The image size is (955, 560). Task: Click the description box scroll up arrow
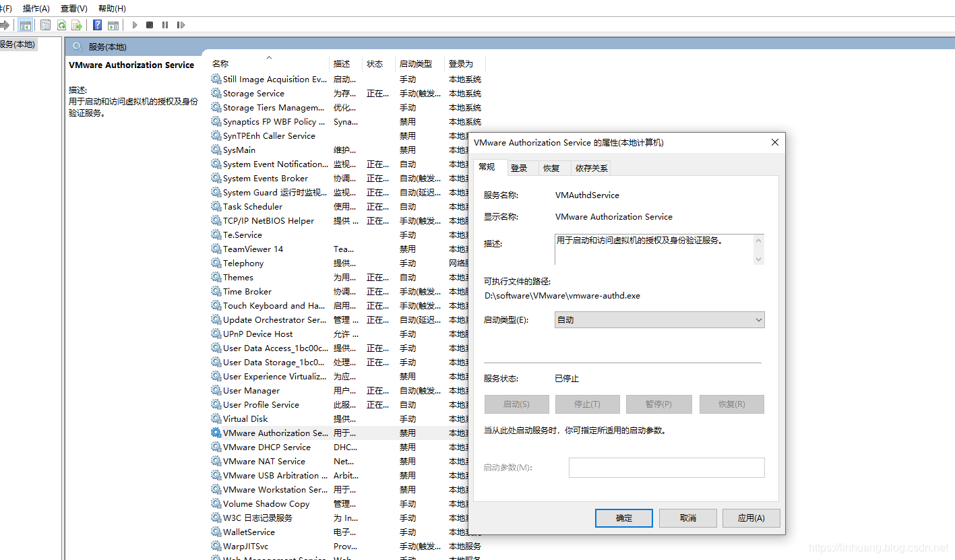[x=759, y=241]
